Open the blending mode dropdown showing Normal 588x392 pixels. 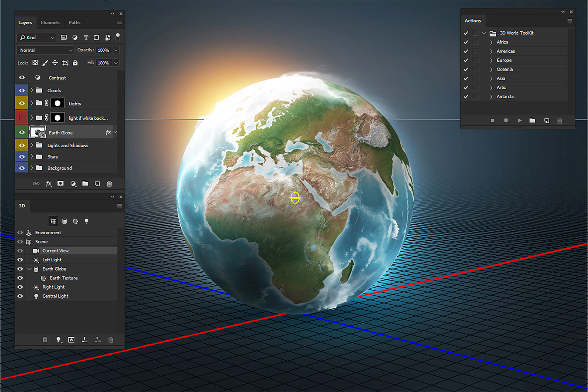coord(45,50)
